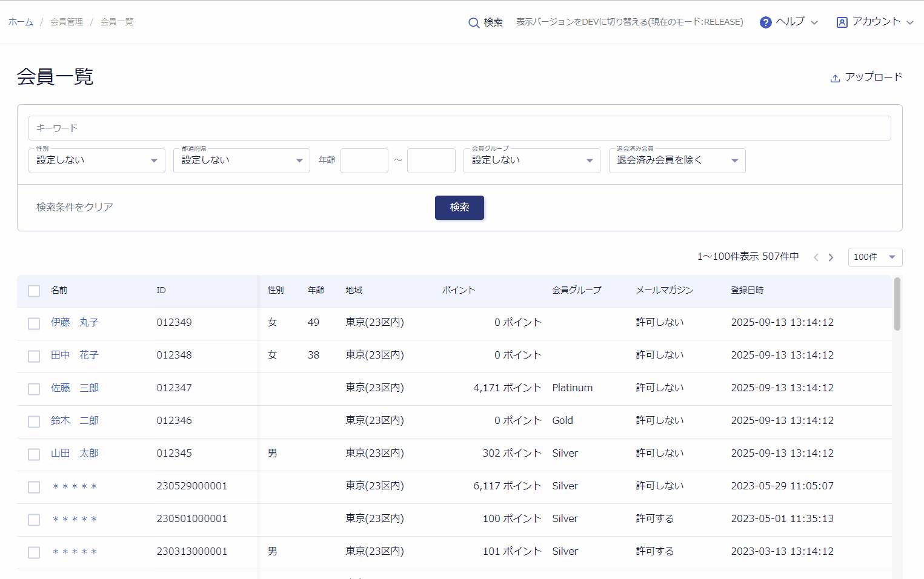Go to next page arrow

tap(831, 257)
